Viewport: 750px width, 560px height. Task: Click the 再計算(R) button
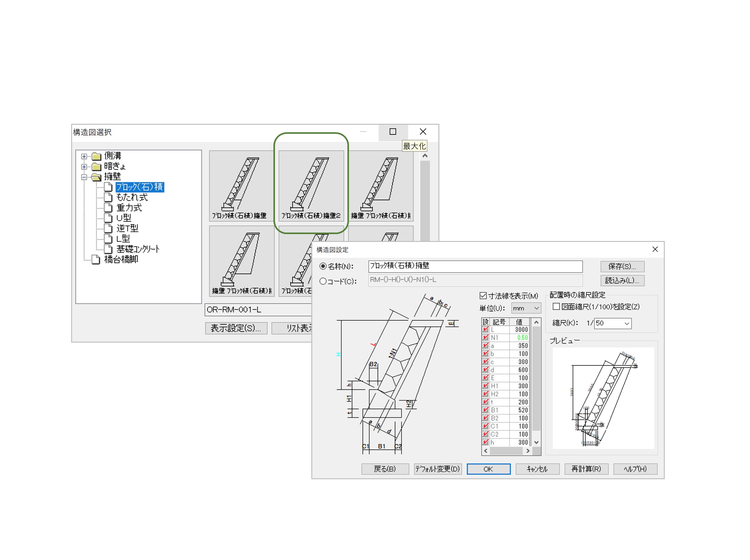coord(586,469)
